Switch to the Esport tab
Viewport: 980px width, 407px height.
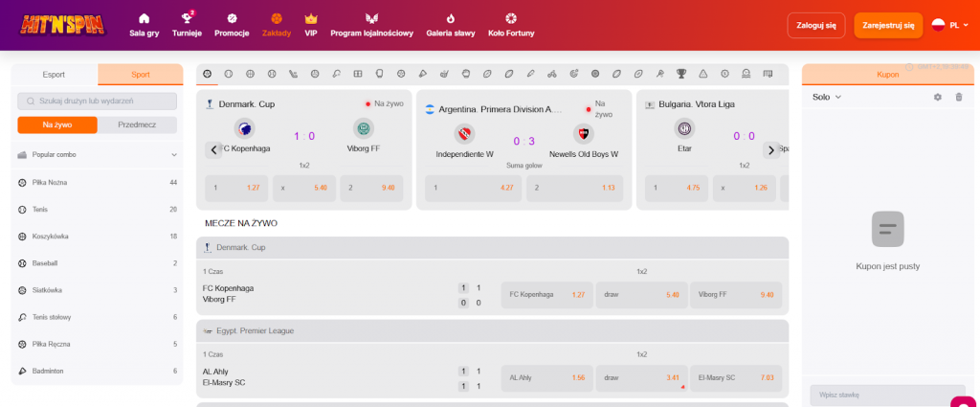55,75
